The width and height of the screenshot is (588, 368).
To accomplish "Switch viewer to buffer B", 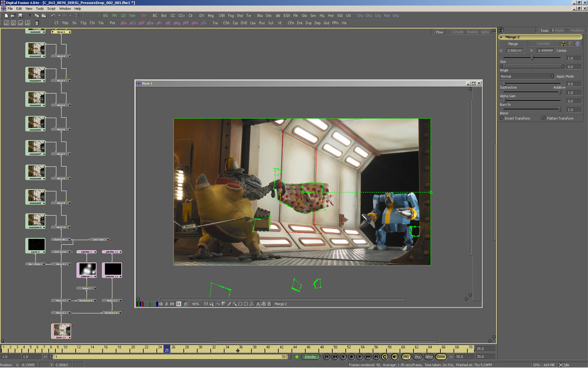I will [269, 304].
